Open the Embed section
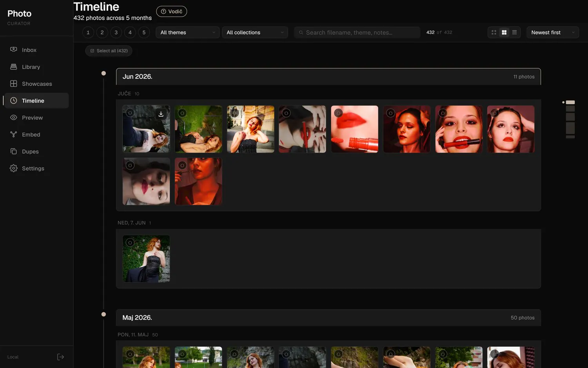This screenshot has width=588, height=368. click(x=36, y=134)
